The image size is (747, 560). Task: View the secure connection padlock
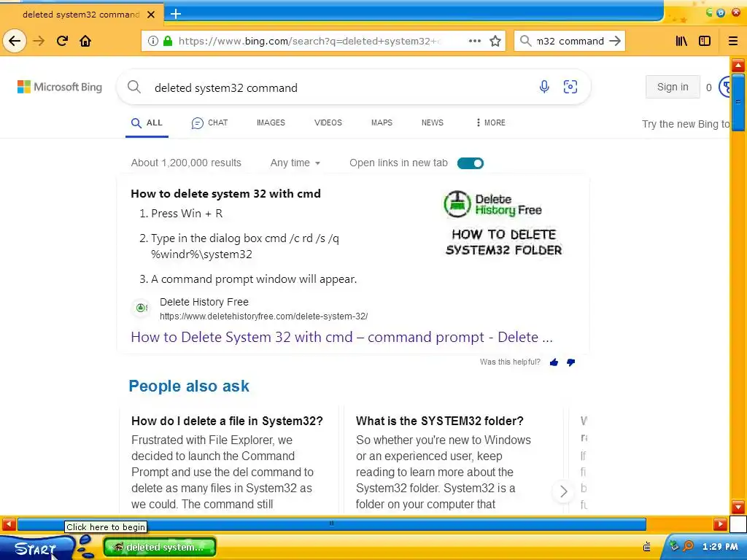168,41
